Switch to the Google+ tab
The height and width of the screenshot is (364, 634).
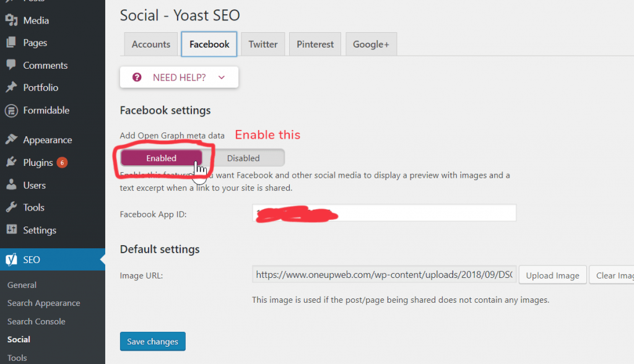pyautogui.click(x=371, y=44)
